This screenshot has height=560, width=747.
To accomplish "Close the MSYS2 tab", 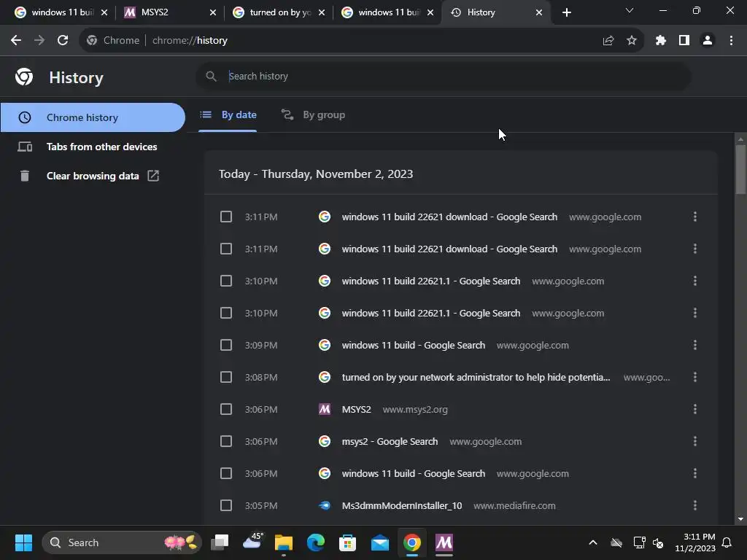I will pyautogui.click(x=213, y=12).
